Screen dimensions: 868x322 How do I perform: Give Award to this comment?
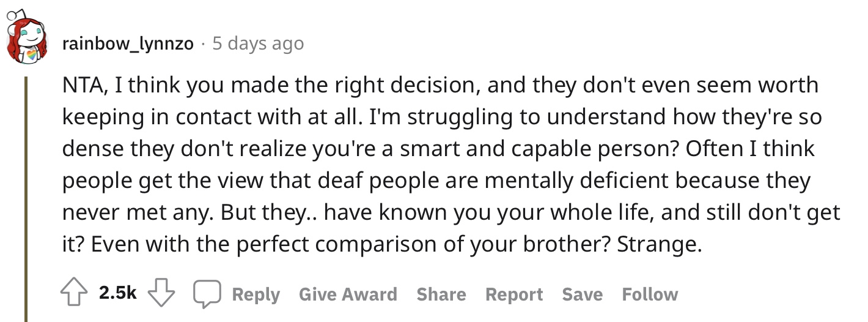pyautogui.click(x=348, y=294)
